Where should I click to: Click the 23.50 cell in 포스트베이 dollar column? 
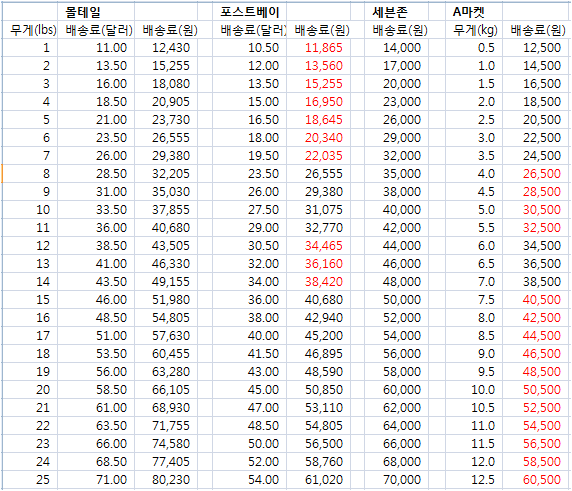click(249, 174)
